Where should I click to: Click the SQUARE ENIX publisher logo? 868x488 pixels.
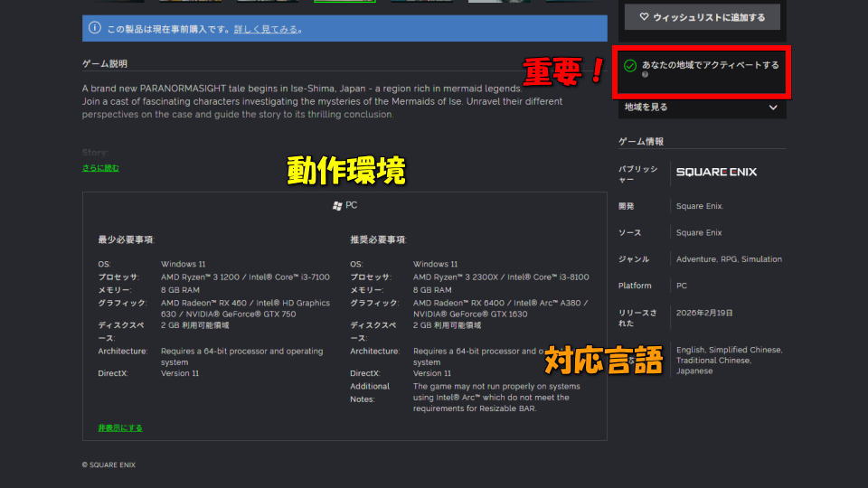pyautogui.click(x=716, y=172)
